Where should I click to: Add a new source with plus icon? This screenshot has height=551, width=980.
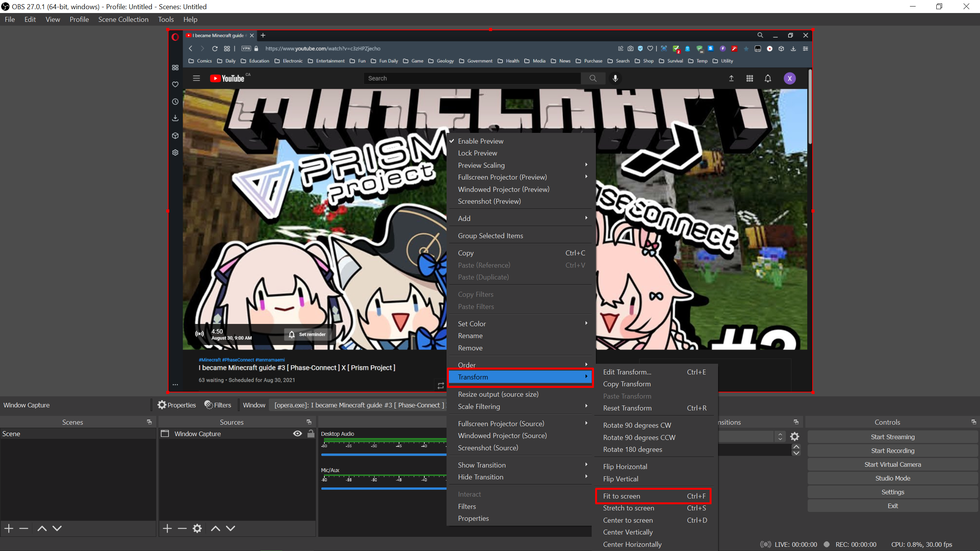167,529
